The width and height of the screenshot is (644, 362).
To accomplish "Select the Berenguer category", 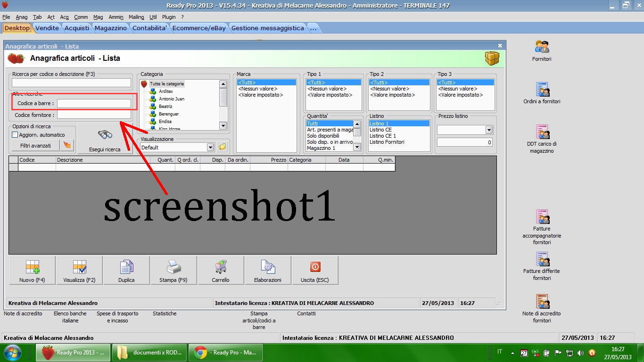I will pyautogui.click(x=169, y=114).
